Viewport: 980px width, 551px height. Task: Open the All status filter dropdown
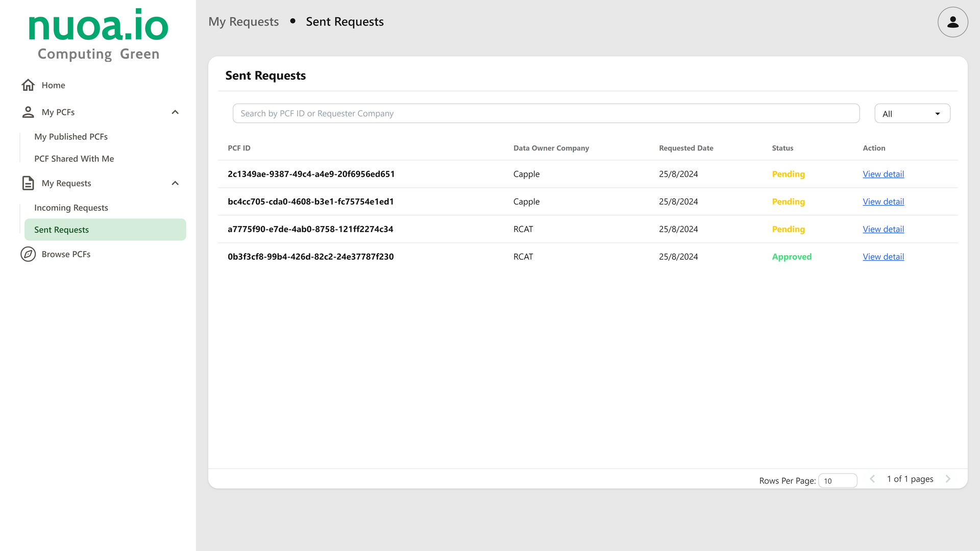[x=912, y=114]
